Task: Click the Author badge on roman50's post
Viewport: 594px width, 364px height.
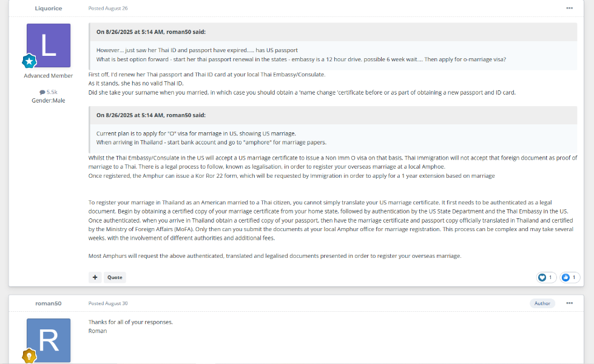Action: coord(542,303)
